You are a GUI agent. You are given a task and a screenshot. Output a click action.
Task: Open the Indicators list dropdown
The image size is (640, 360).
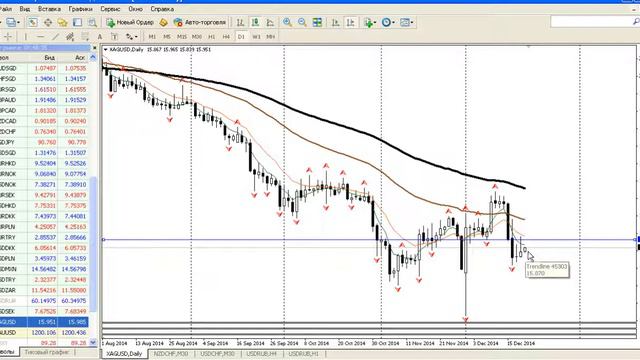pos(370,22)
